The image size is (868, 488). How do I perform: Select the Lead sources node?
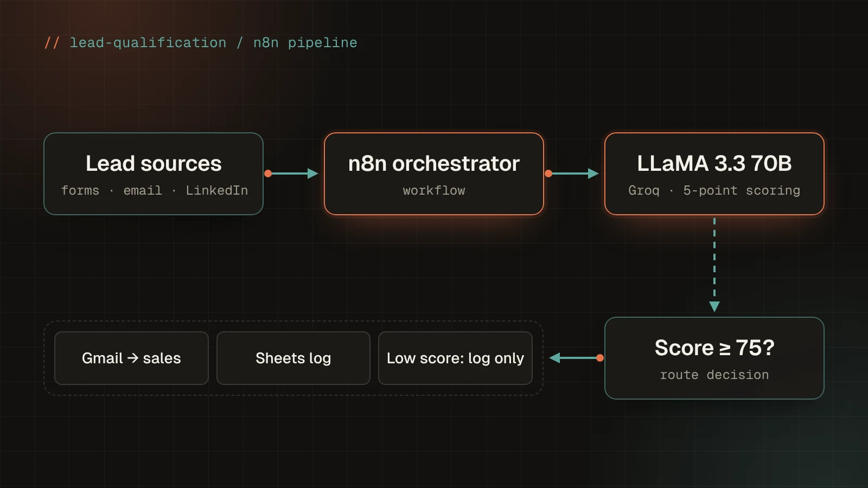(x=154, y=174)
